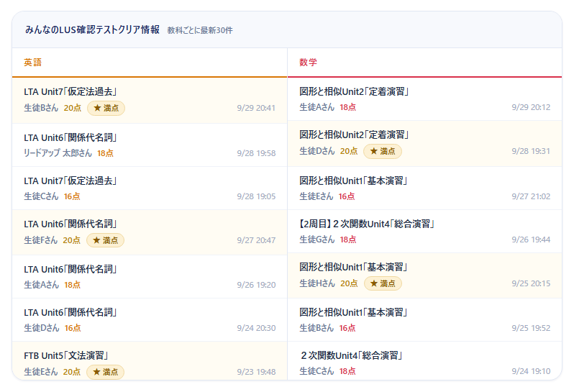
Task: Click 生徒Cさん name in the 数学 column
Action: click(316, 371)
